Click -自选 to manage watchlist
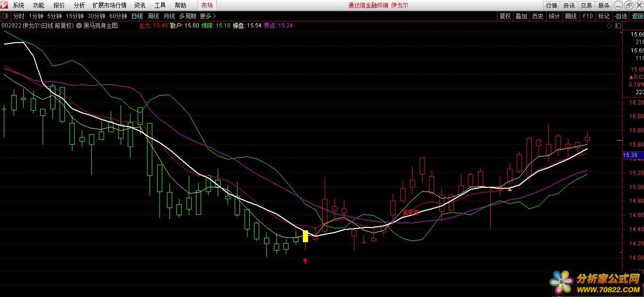Viewport: 644px width, 297px height. click(x=621, y=16)
